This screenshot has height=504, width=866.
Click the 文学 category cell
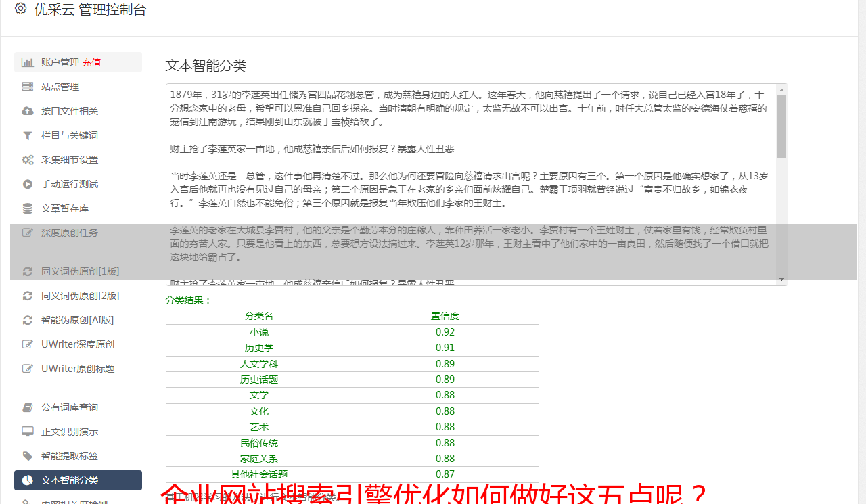tap(259, 395)
